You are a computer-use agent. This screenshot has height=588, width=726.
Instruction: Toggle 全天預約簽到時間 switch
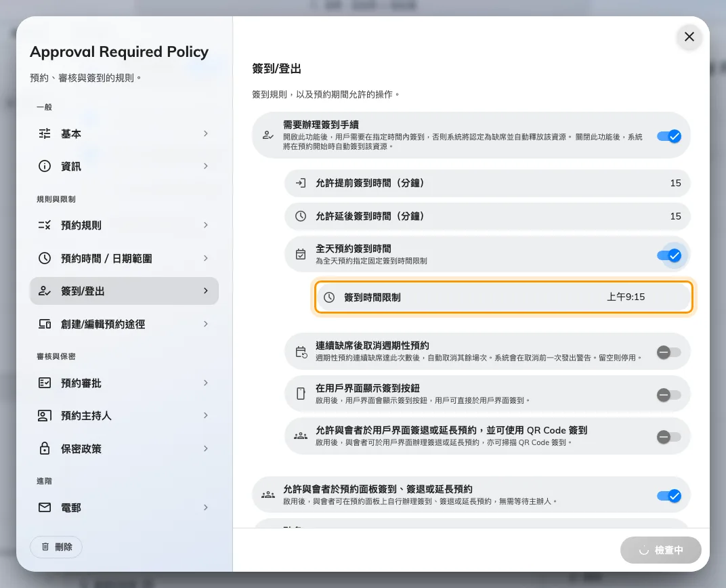668,255
